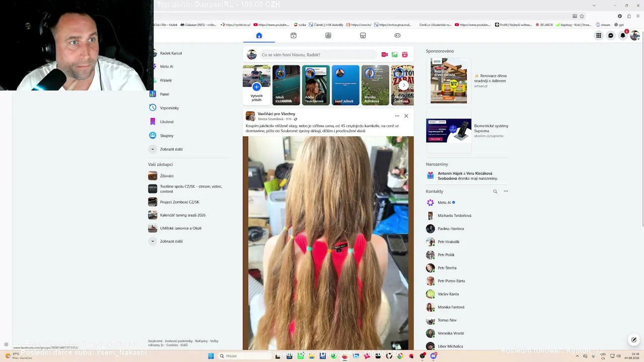Open the post options three-dot menu
The height and width of the screenshot is (362, 644).
coord(397,116)
